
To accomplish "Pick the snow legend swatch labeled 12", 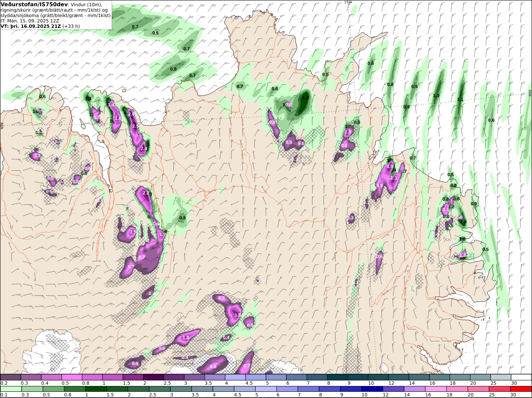I will (399, 377).
